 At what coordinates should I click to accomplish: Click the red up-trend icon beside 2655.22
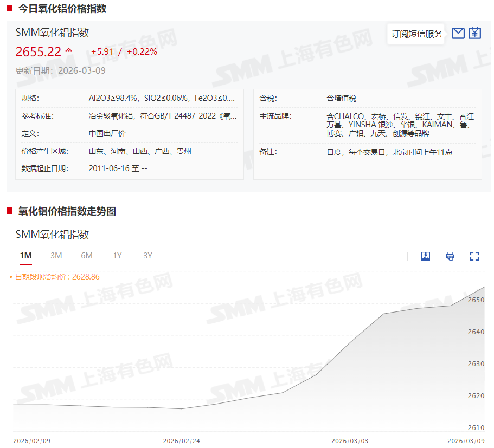pyautogui.click(x=69, y=51)
